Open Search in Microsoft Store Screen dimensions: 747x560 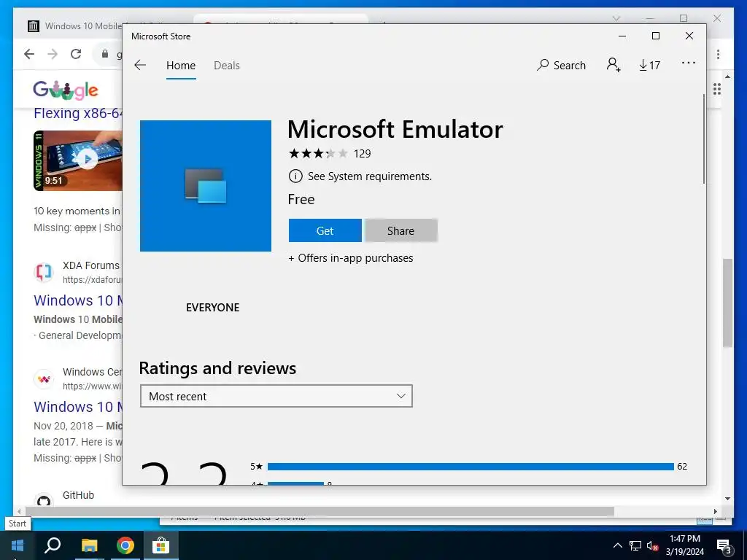pos(561,65)
